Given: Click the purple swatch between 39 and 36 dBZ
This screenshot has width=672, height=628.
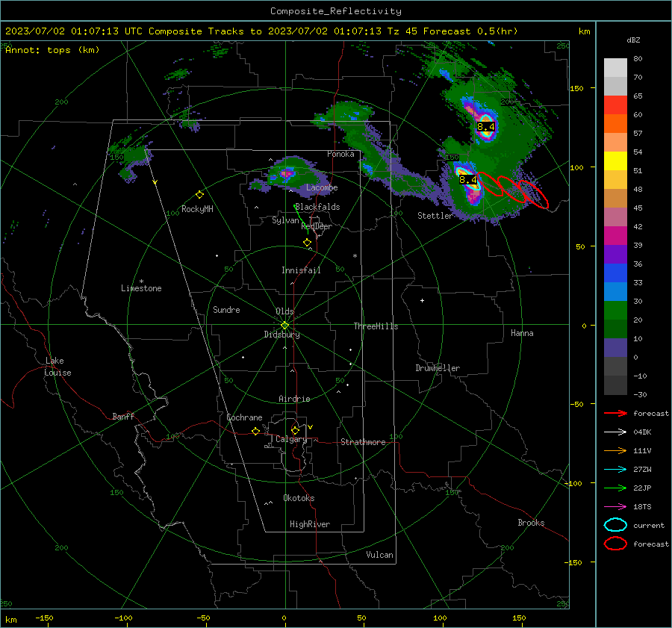Looking at the screenshot, I should coord(615,254).
